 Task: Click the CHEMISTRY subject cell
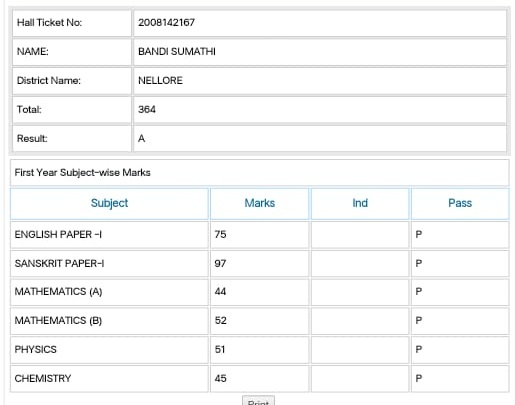click(109, 379)
